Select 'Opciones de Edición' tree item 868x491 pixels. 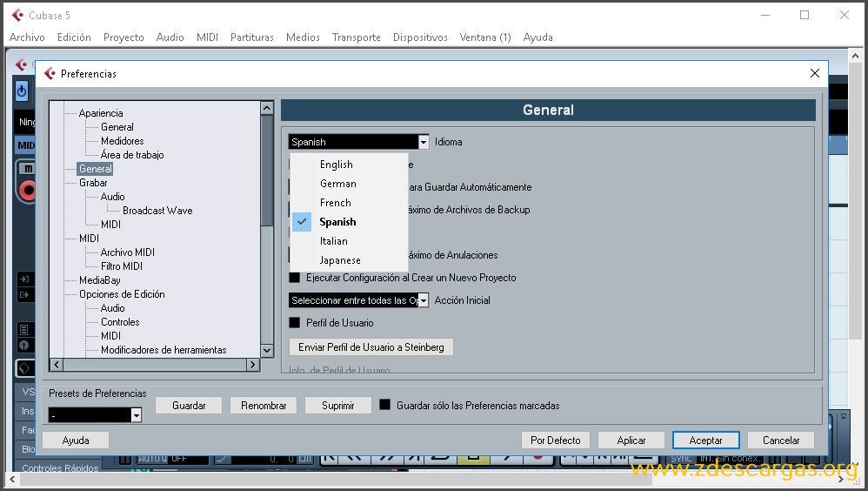[x=122, y=294]
